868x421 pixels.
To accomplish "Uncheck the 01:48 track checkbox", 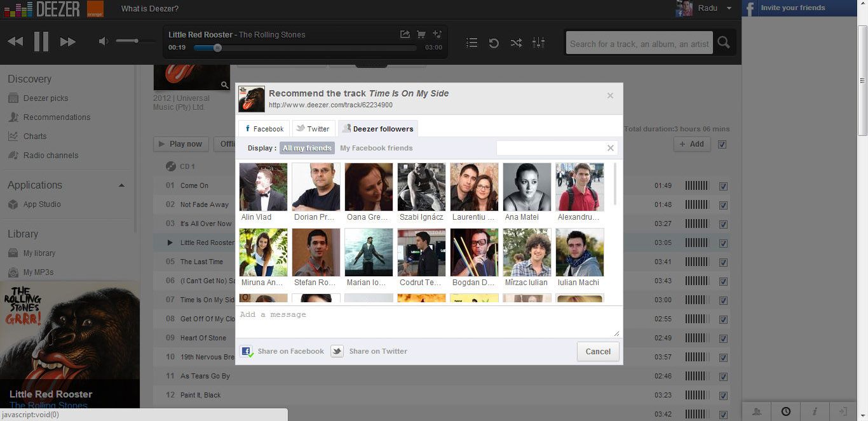I will pyautogui.click(x=723, y=205).
